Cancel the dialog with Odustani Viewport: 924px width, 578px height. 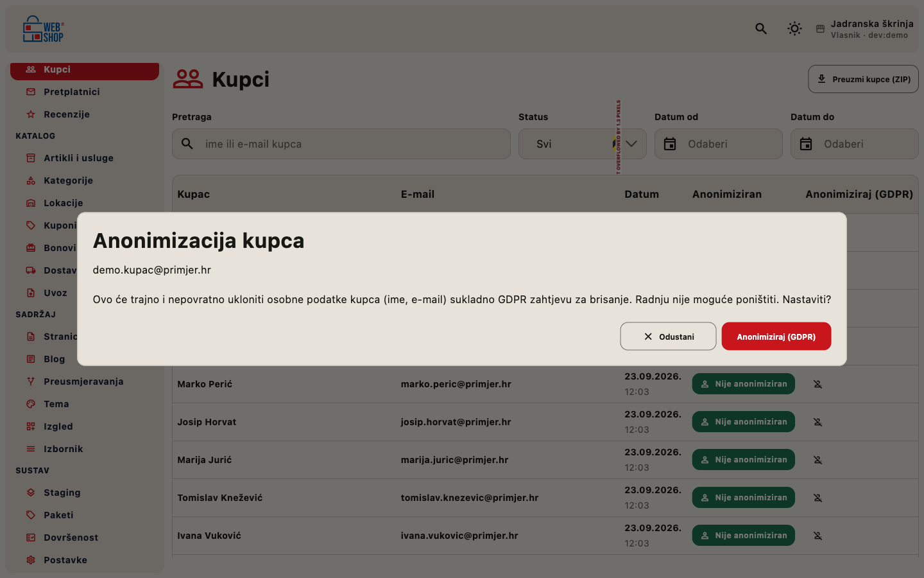pos(668,337)
